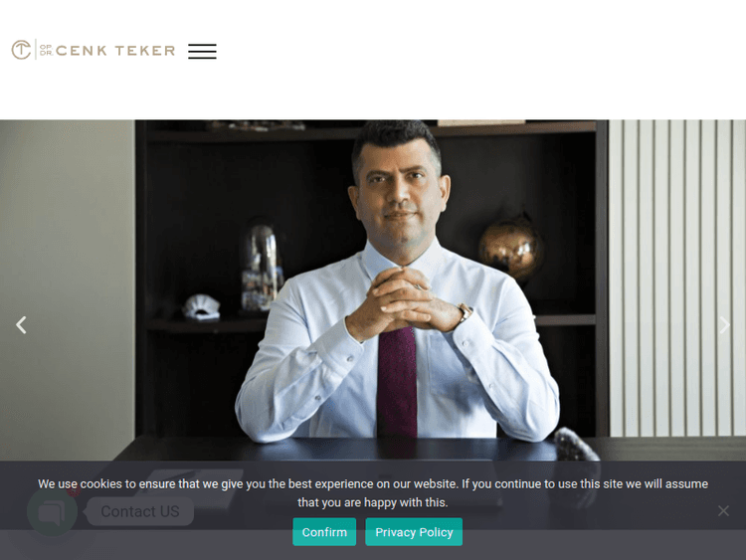The image size is (746, 560).
Task: Click the Contact US label
Action: [140, 511]
